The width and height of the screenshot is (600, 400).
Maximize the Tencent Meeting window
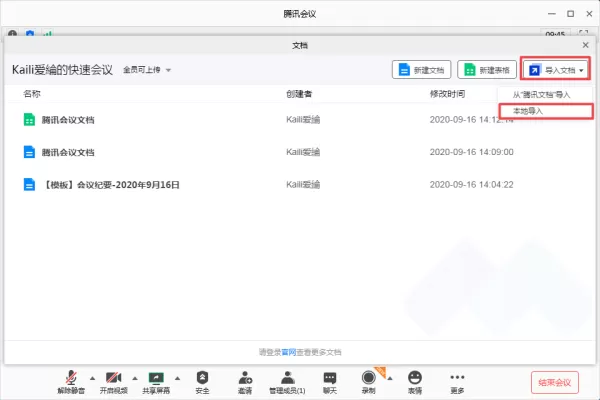pos(571,14)
